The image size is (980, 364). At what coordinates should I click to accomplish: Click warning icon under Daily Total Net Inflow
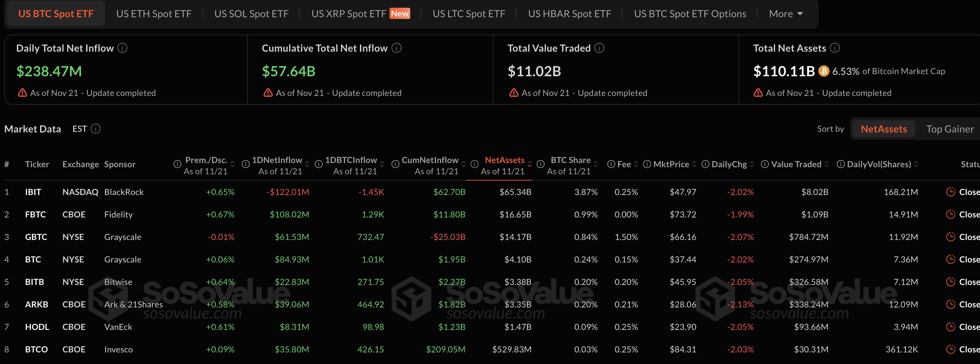[x=22, y=93]
